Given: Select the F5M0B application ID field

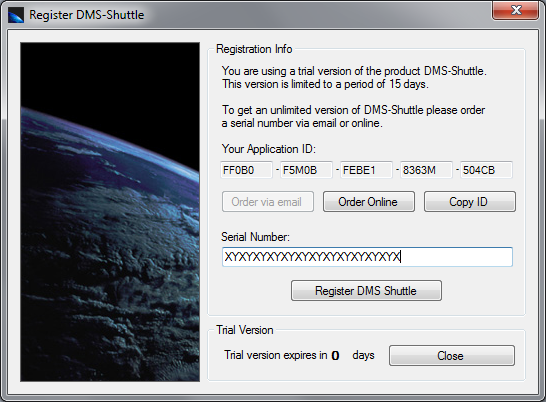Looking at the screenshot, I should tap(306, 170).
